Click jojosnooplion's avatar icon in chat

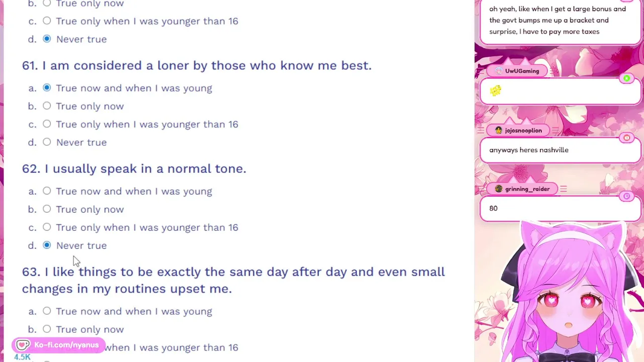point(499,130)
